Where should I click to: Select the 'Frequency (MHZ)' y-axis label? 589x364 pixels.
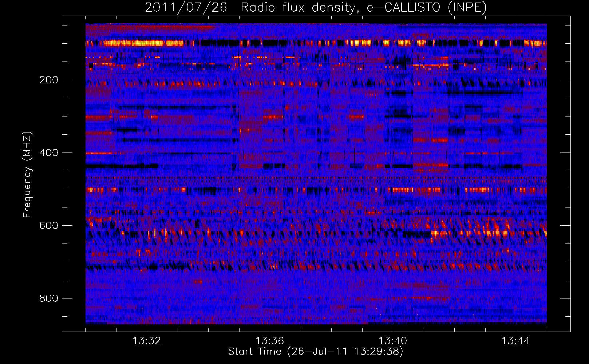[x=27, y=175]
